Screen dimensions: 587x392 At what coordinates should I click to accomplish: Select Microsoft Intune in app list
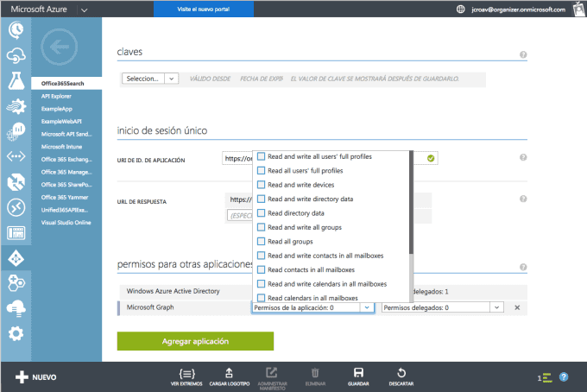61,147
